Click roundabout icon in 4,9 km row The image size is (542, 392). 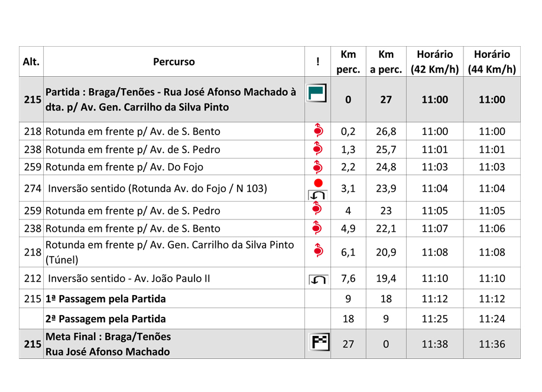tap(318, 228)
